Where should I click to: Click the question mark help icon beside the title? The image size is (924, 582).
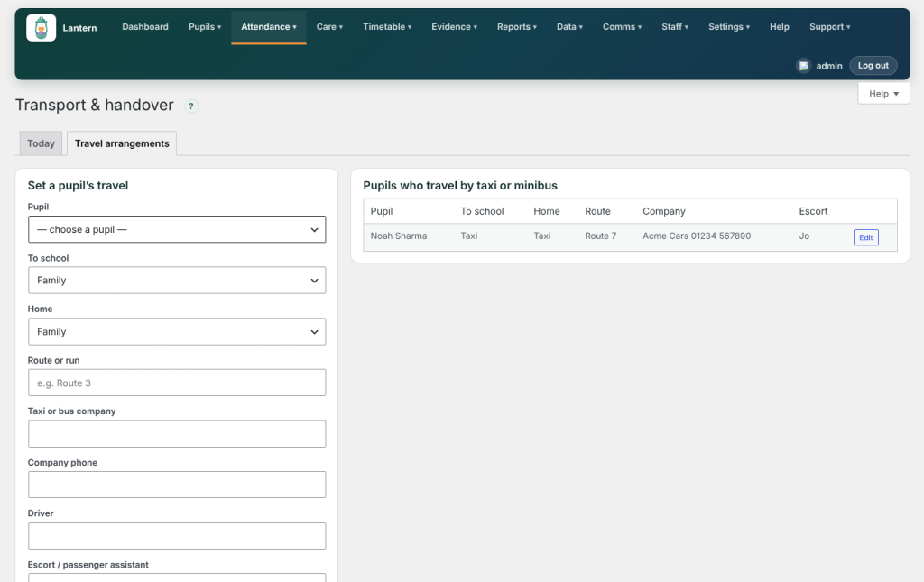point(191,106)
